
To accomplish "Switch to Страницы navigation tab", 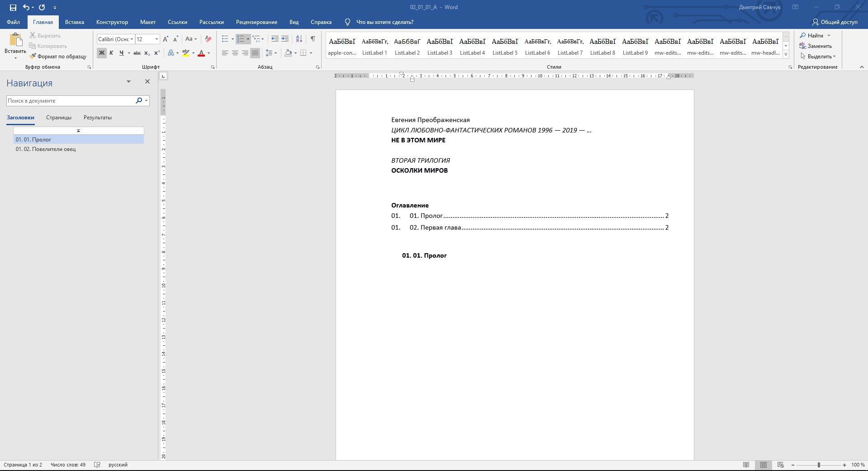I will click(58, 118).
